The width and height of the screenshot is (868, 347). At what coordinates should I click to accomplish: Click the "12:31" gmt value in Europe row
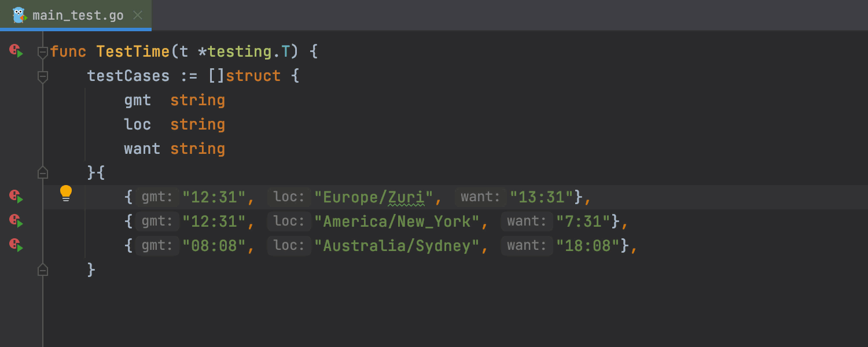click(214, 197)
